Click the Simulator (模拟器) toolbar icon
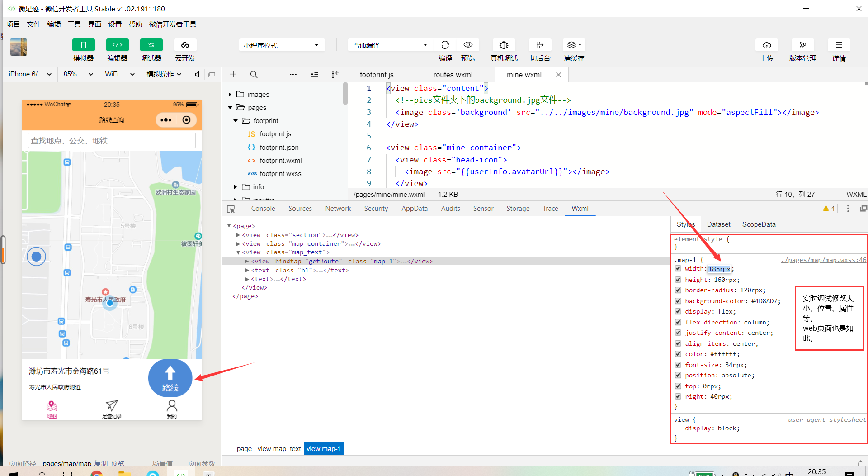The image size is (868, 476). (83, 45)
